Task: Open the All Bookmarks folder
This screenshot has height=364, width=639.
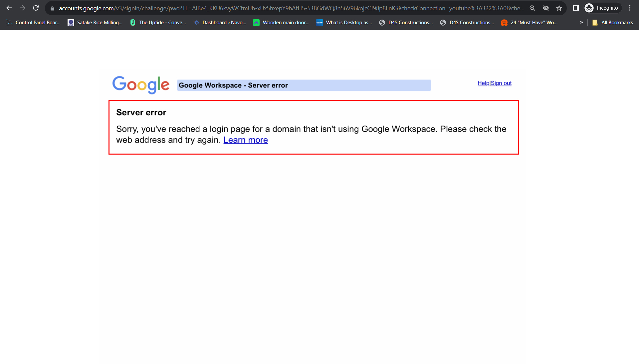Action: click(x=613, y=22)
